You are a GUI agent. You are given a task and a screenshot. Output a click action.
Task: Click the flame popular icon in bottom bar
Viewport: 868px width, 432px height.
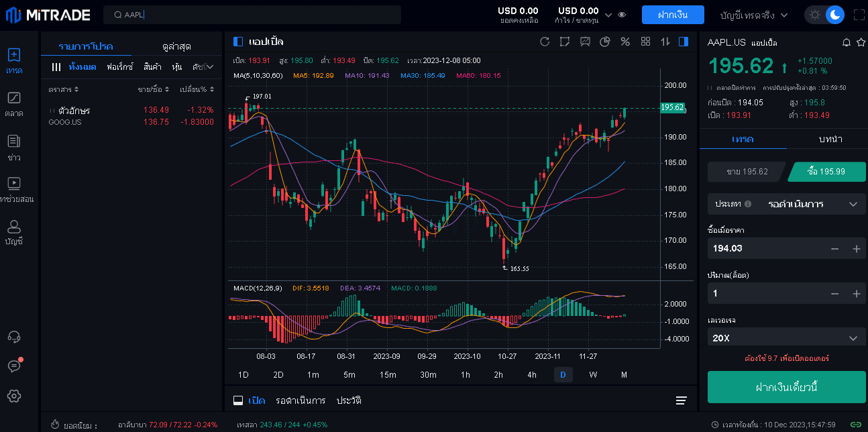pos(56,425)
